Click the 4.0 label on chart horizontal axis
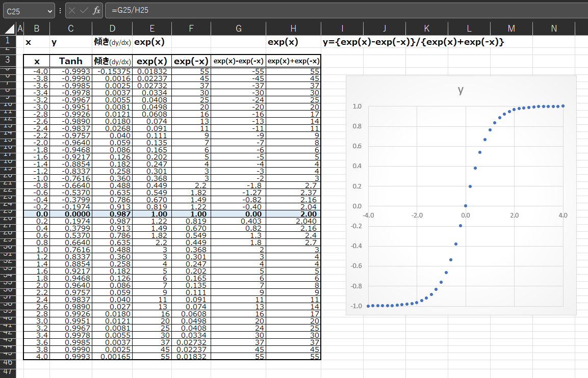Image resolution: width=588 pixels, height=378 pixels. pos(563,215)
